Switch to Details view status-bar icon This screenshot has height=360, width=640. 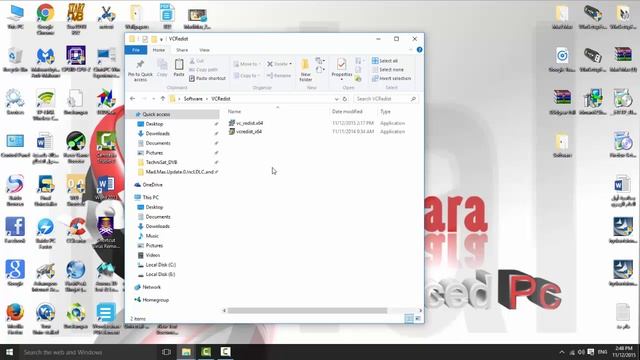tap(409, 318)
